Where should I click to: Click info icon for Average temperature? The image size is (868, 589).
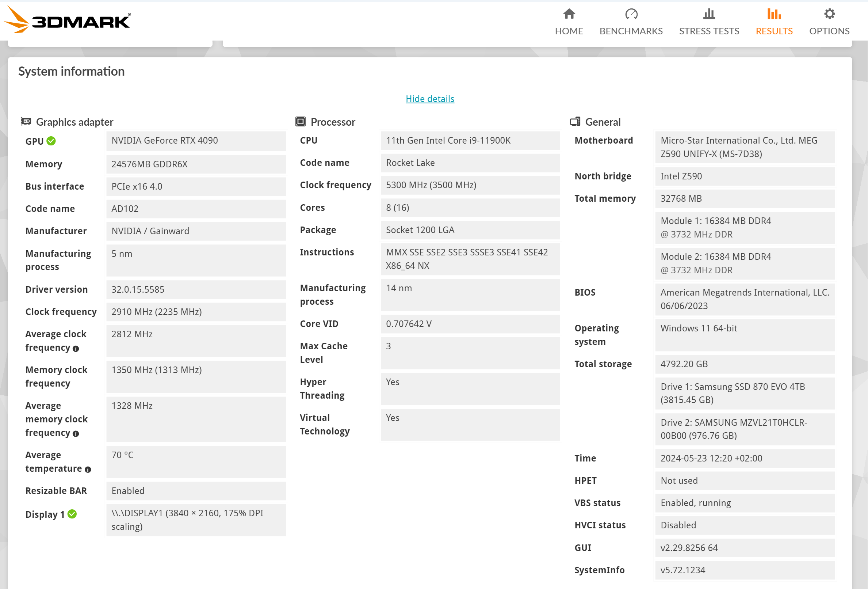[88, 470]
